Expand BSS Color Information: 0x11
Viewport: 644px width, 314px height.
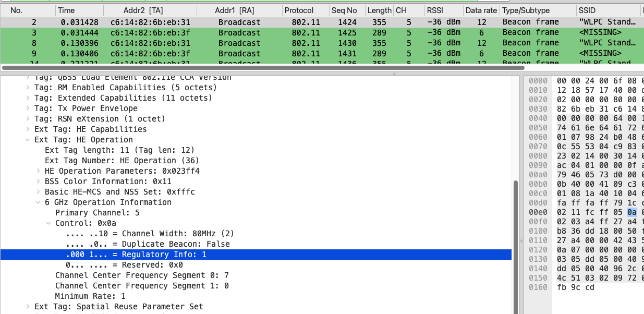[x=39, y=182]
